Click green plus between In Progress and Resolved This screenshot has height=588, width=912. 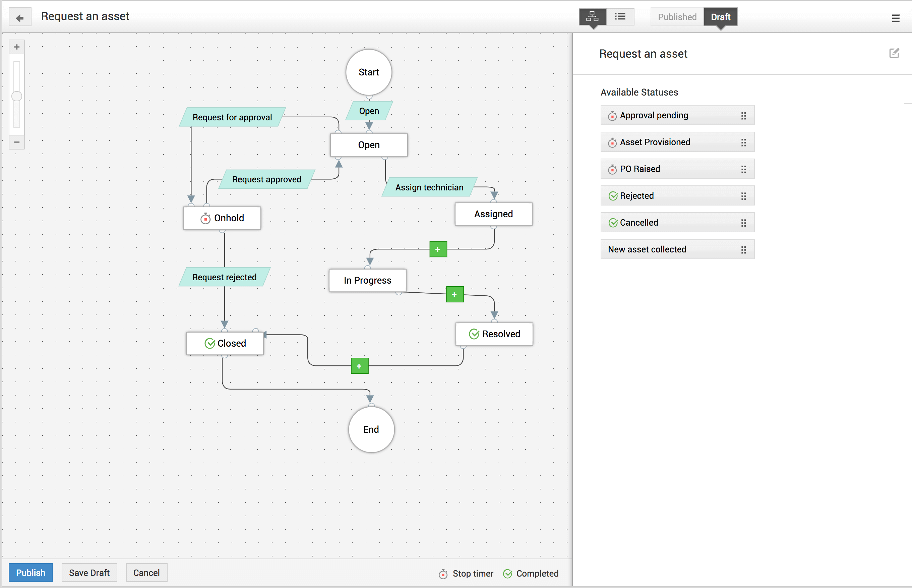point(454,294)
